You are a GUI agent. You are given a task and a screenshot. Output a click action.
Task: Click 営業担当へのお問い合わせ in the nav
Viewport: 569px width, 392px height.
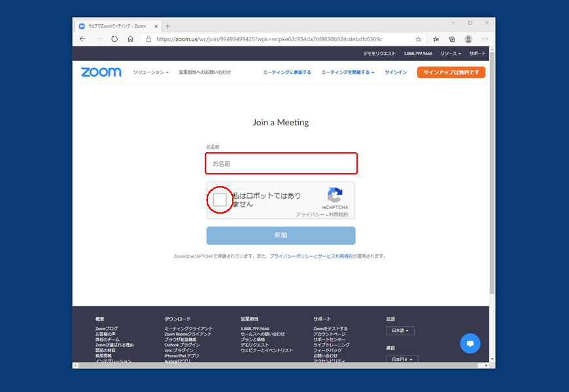tap(205, 72)
